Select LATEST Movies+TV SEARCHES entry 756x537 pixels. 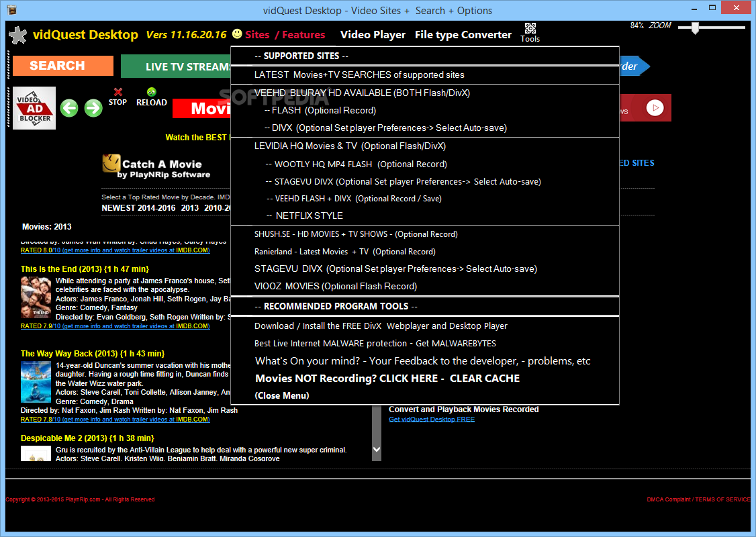(425, 75)
